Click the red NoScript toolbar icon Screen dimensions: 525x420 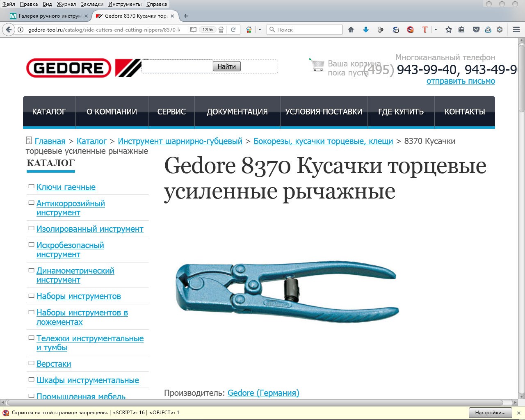[410, 30]
